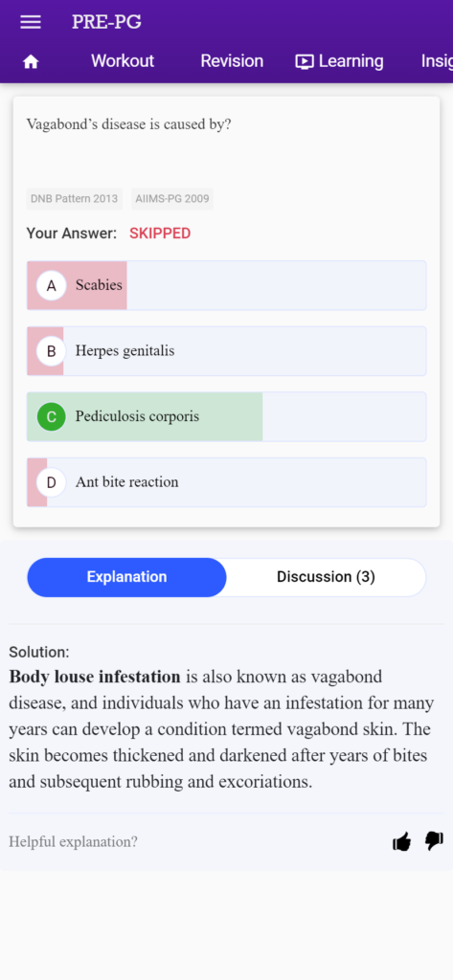Select the B circle for Herpes genitalis
The image size is (453, 980).
click(52, 351)
